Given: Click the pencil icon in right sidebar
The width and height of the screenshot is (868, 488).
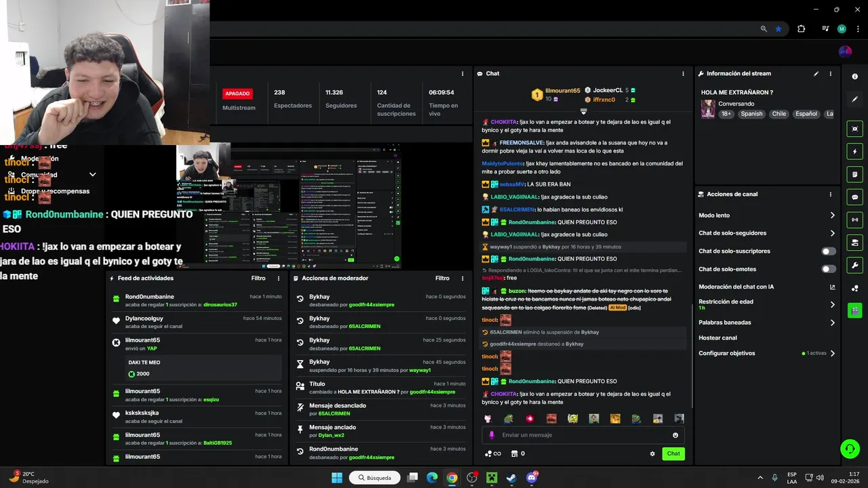Looking at the screenshot, I should click(854, 99).
